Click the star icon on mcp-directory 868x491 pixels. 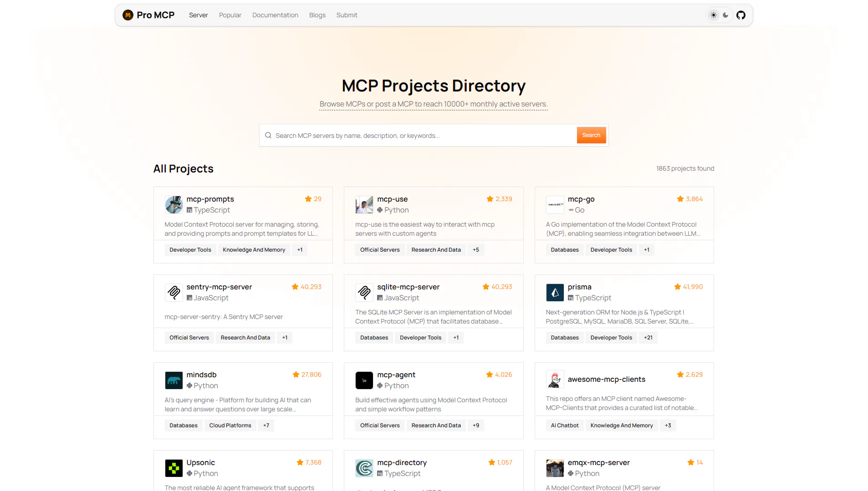point(492,462)
